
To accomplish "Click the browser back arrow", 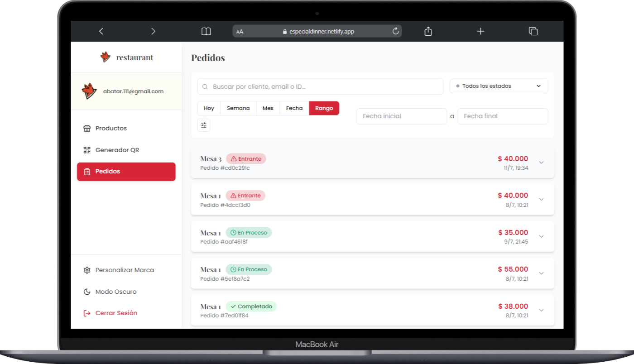I will click(101, 31).
